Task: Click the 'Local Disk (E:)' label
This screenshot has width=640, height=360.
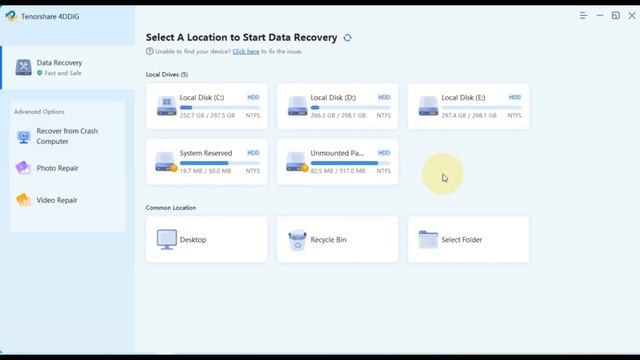Action: (463, 98)
